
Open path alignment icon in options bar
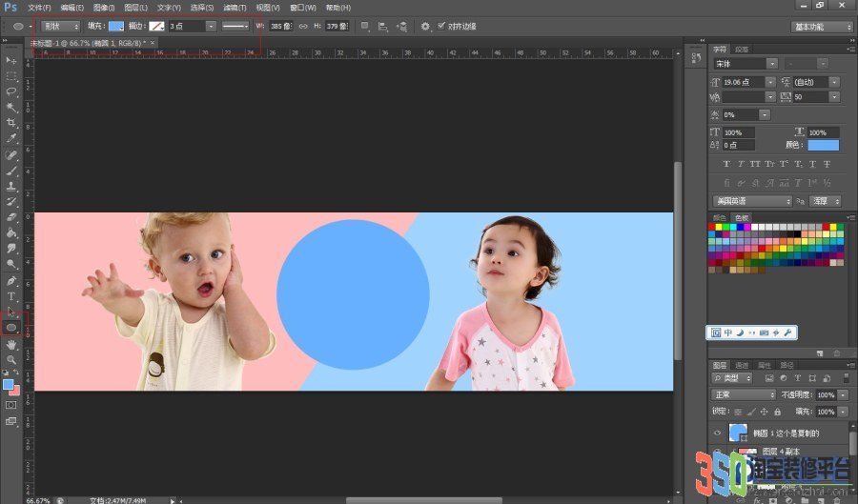click(383, 27)
